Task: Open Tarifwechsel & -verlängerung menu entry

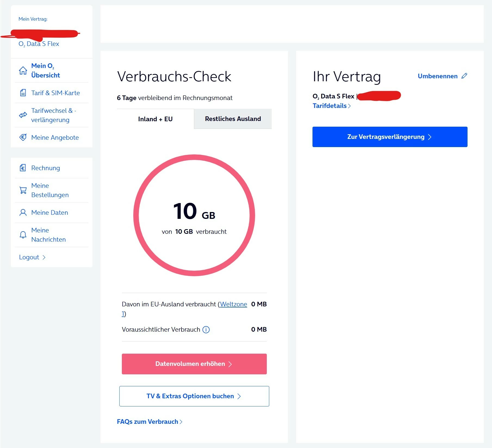Action: click(52, 115)
